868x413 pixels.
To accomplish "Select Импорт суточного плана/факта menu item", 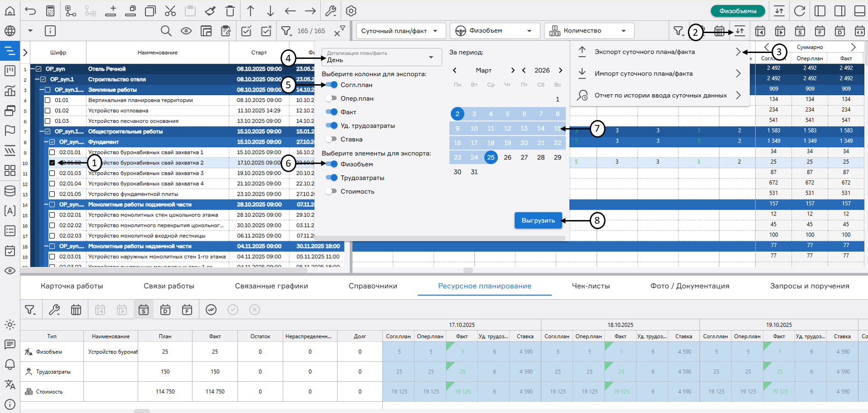I will tap(643, 74).
